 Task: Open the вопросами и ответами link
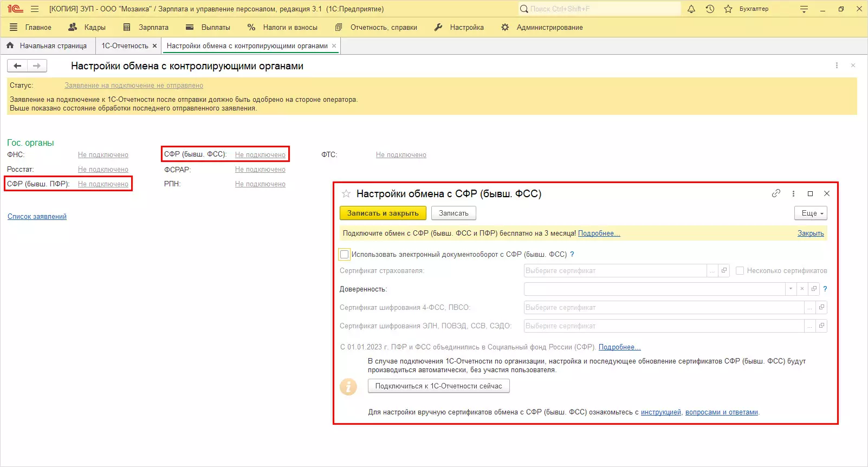[722, 412]
